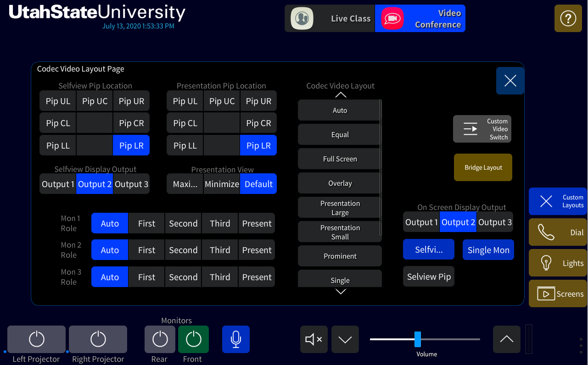
Task: Click the speaker mute icon
Action: (x=314, y=339)
